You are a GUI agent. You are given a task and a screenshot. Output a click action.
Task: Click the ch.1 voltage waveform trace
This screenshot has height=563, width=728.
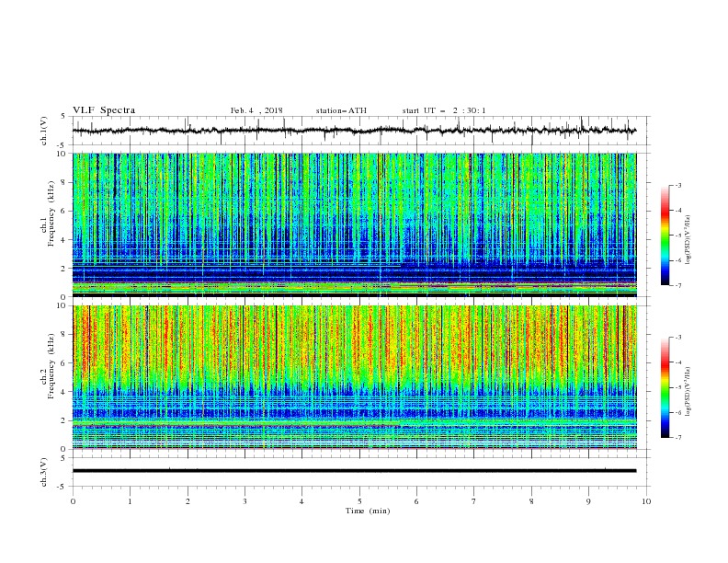coord(354,131)
